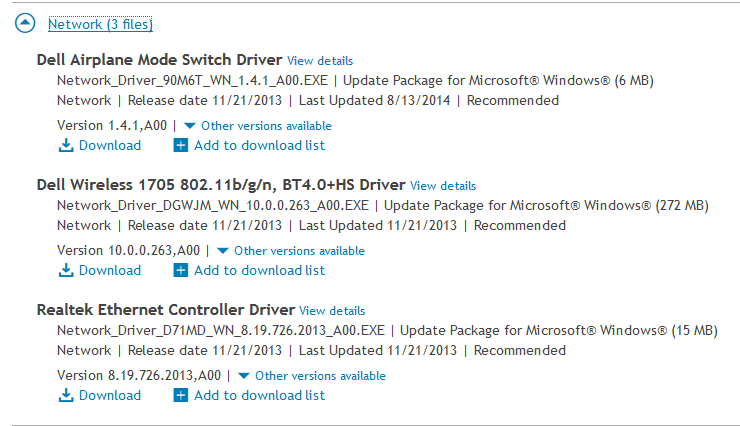Add Airplane Mode Switch Driver to download list
Image resolution: width=740 pixels, height=426 pixels.
pos(260,145)
